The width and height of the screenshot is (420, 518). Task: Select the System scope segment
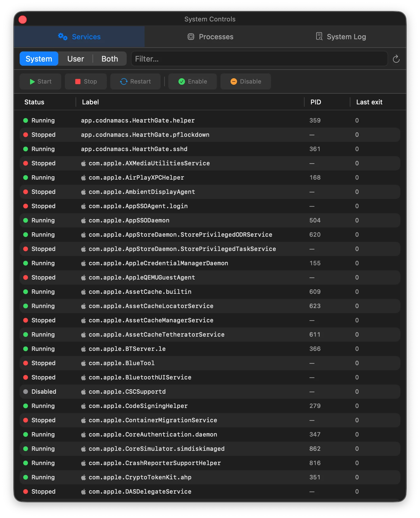[39, 59]
